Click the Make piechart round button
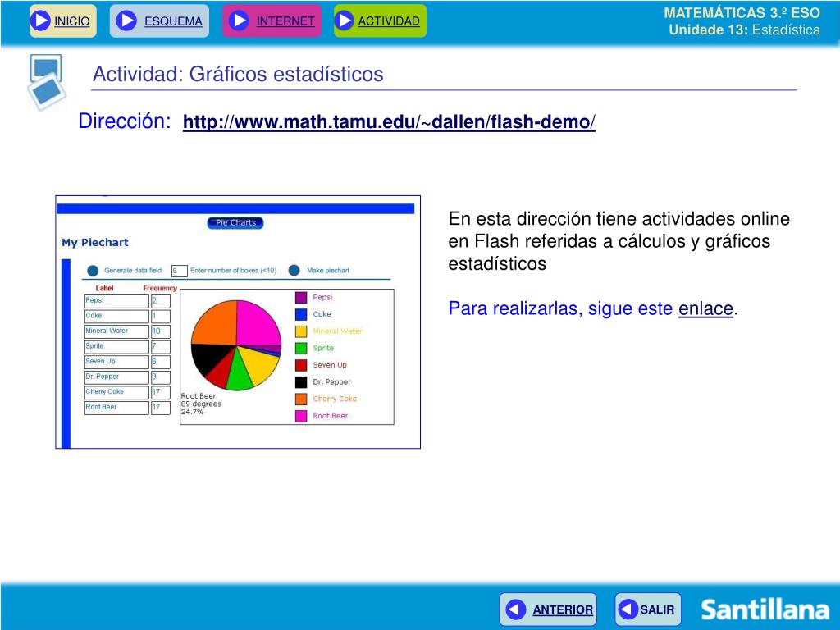The image size is (840, 630). [294, 271]
